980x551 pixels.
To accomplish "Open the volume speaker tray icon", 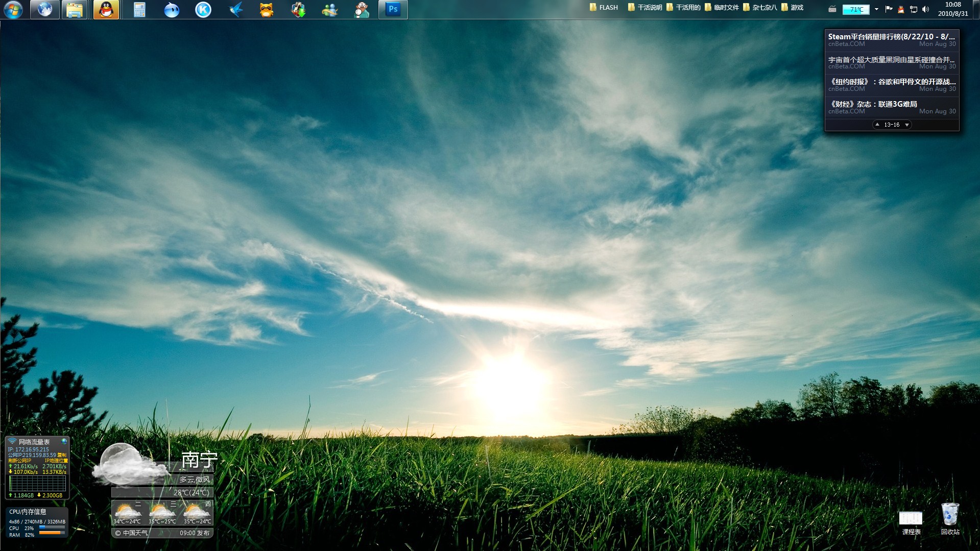I will click(x=925, y=9).
